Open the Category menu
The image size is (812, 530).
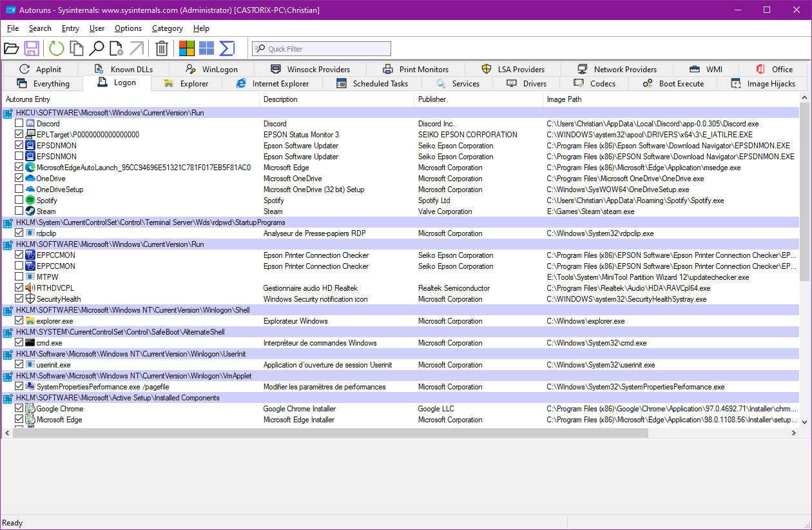pyautogui.click(x=168, y=28)
